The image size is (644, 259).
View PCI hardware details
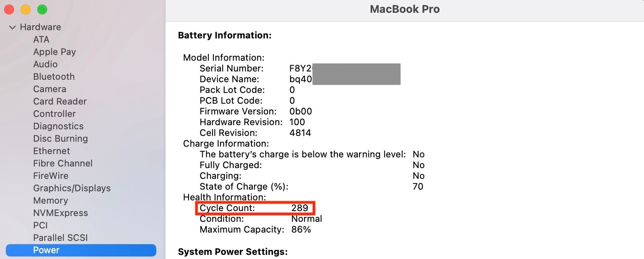point(40,225)
